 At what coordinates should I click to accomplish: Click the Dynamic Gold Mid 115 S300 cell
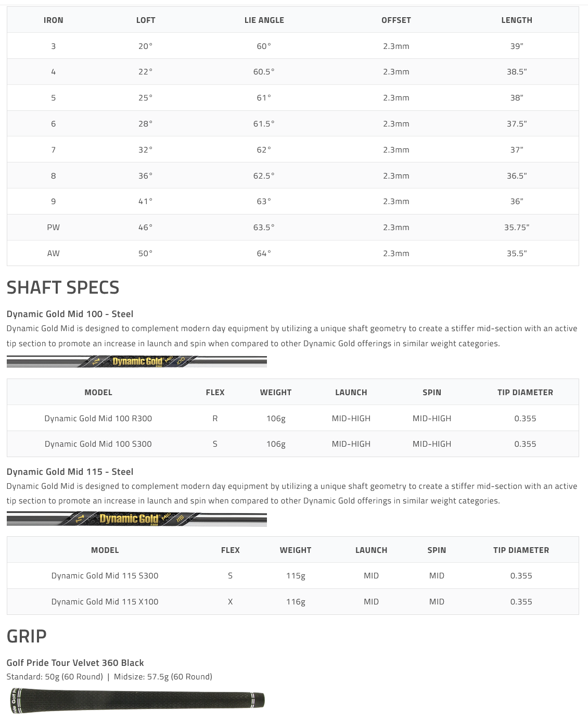105,576
